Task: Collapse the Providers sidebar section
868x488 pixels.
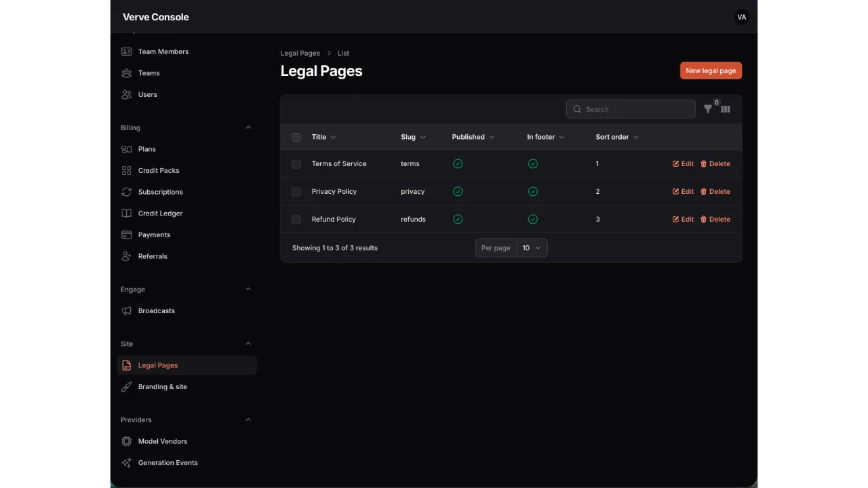Action: (x=248, y=420)
